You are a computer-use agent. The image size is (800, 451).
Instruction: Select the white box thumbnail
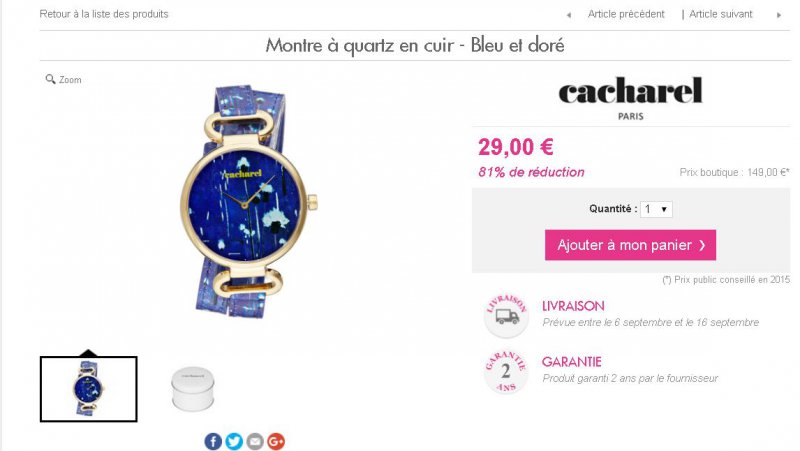[x=192, y=389]
